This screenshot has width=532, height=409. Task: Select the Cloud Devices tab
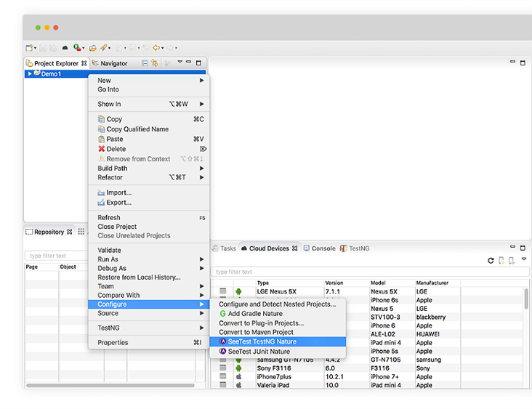(x=270, y=248)
